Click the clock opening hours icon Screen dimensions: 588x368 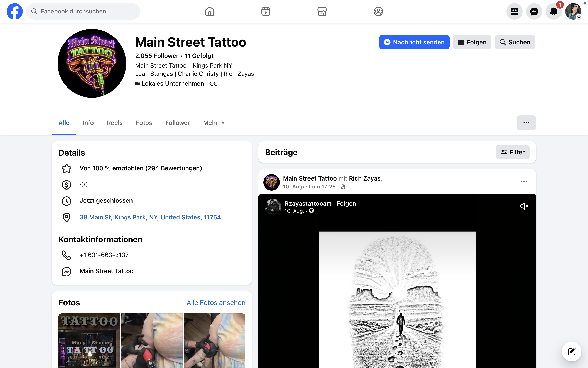[x=67, y=201]
